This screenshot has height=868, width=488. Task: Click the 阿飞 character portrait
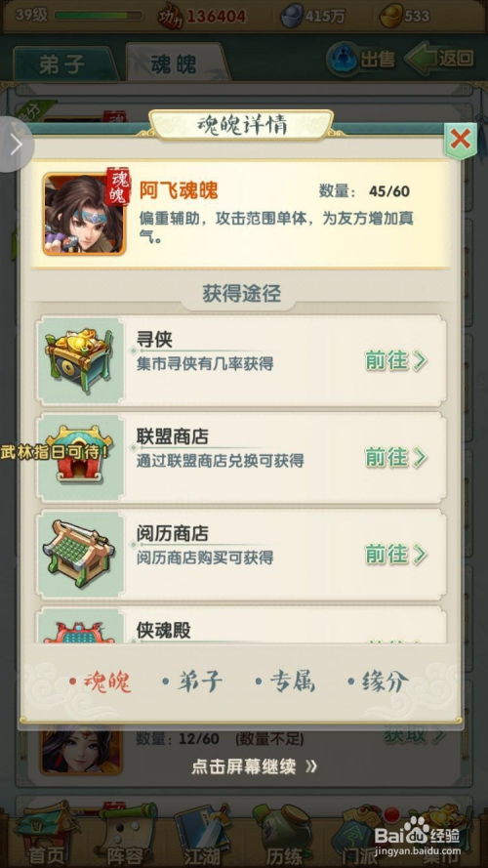click(85, 214)
